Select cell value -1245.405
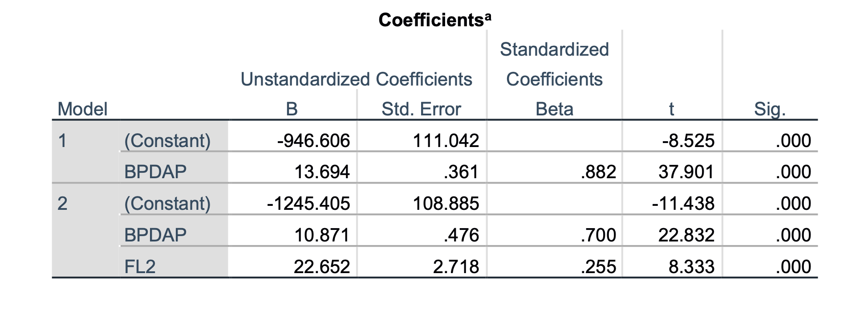 [308, 204]
